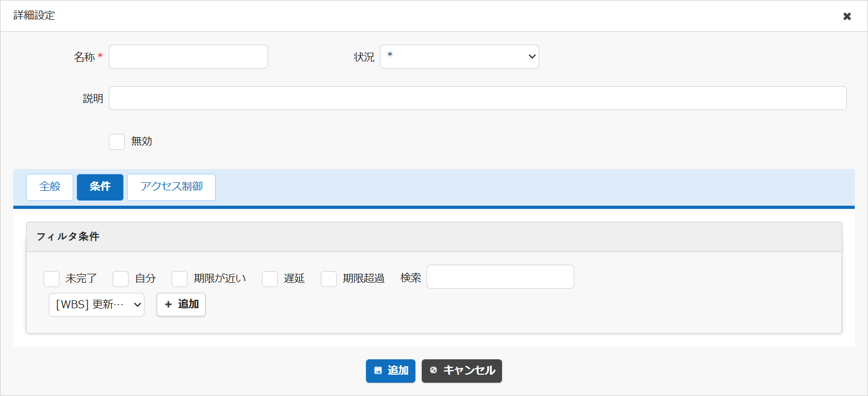
Task: Enable the 期限超過 checkbox
Action: 329,279
